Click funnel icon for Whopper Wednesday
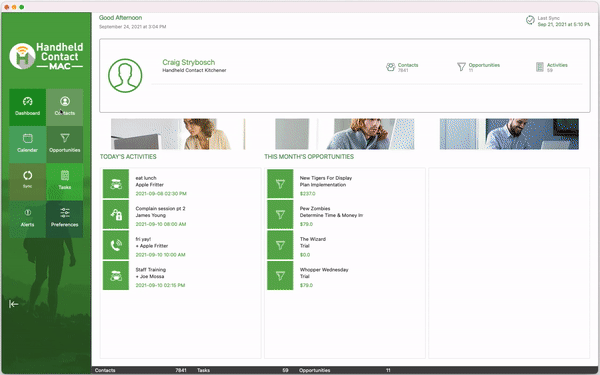The width and height of the screenshot is (600, 375). click(280, 276)
